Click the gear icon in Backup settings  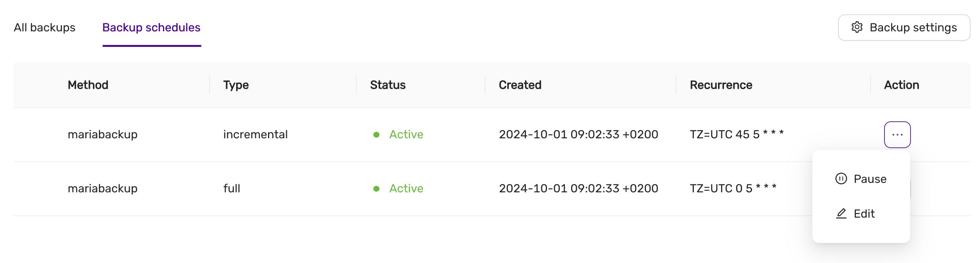[x=857, y=28]
